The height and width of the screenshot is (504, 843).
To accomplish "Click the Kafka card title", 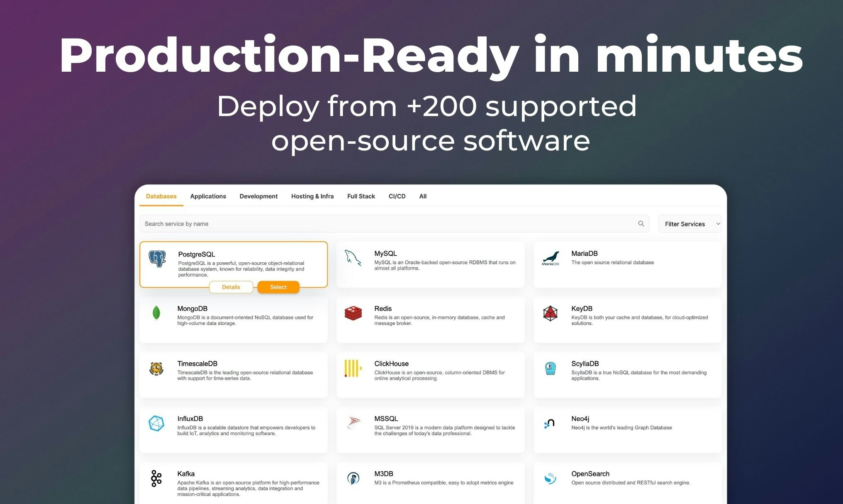I will pos(186,474).
